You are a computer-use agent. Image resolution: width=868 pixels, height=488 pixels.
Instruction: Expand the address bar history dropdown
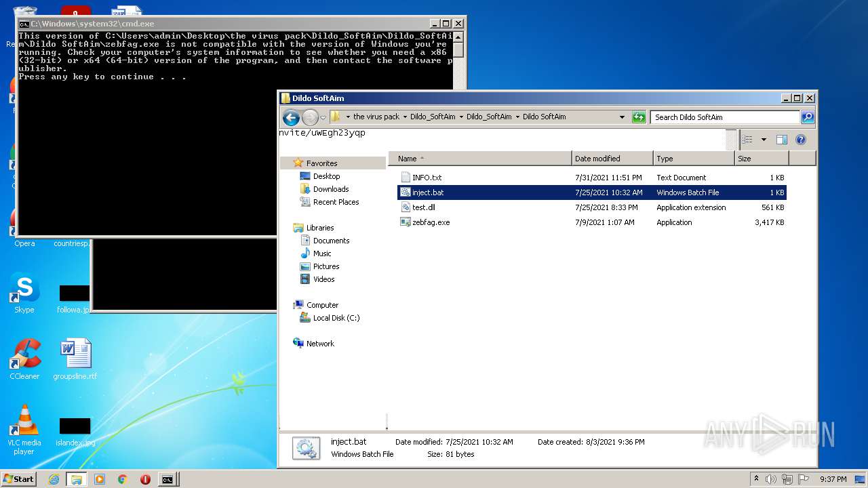622,117
